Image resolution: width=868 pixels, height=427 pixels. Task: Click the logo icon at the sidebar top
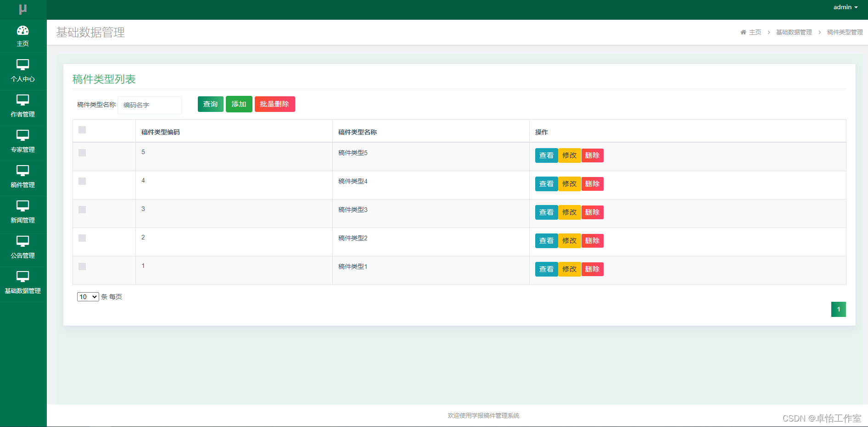(x=22, y=9)
